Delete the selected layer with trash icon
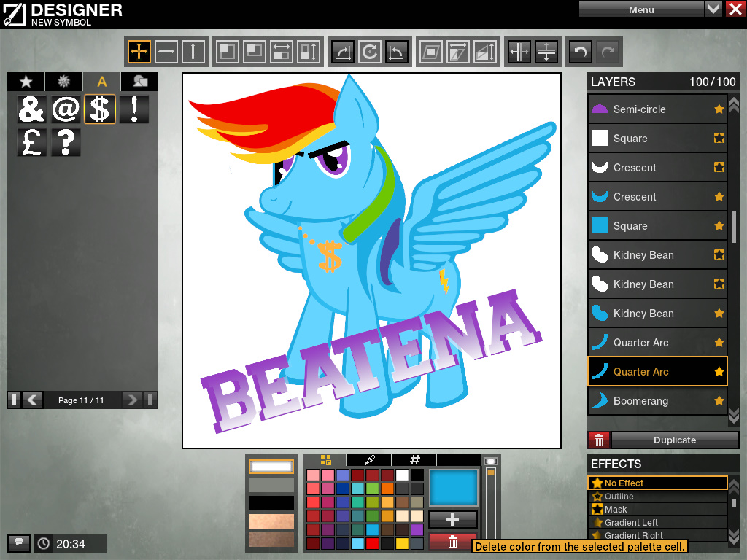The width and height of the screenshot is (747, 560). (599, 440)
